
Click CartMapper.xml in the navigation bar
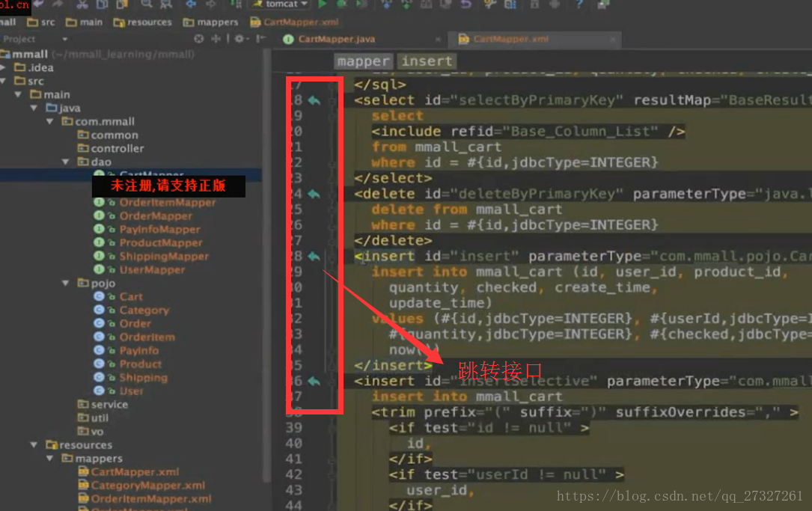294,22
